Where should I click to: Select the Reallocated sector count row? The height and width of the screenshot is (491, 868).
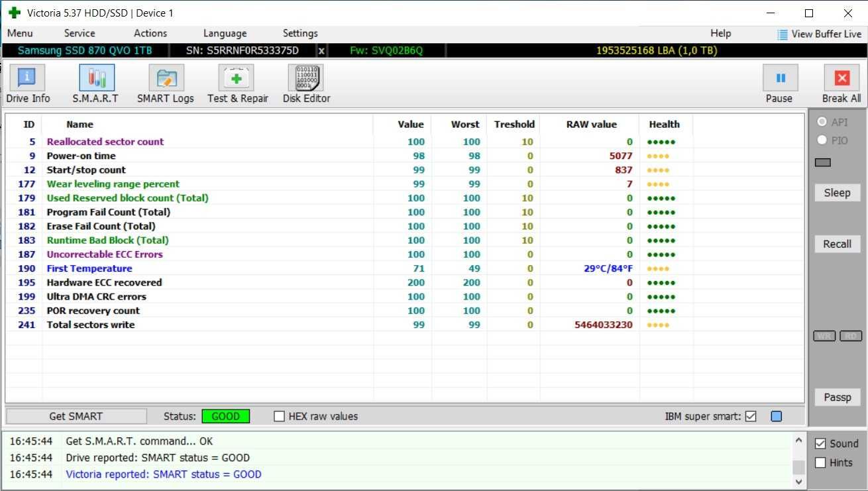click(404, 142)
